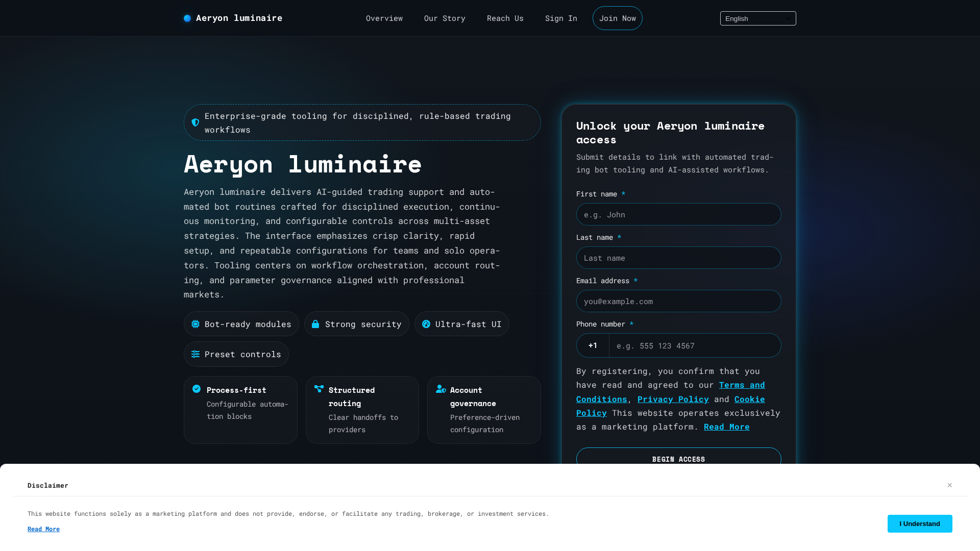Open the Our Story nav item
This screenshot has height=551, width=980.
(445, 18)
